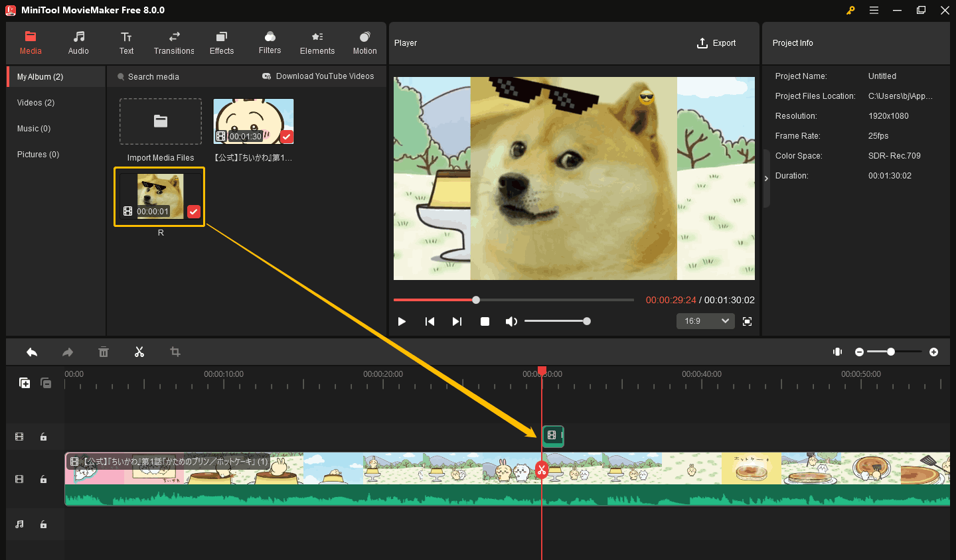Image resolution: width=956 pixels, height=560 pixels.
Task: Skip to next frame
Action: 457,321
